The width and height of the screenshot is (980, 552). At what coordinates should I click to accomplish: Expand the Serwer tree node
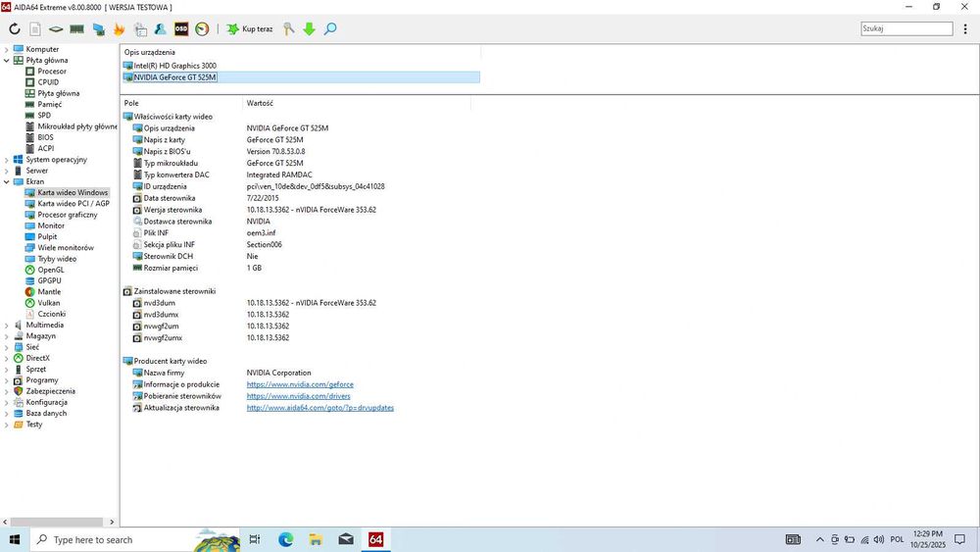(x=6, y=171)
